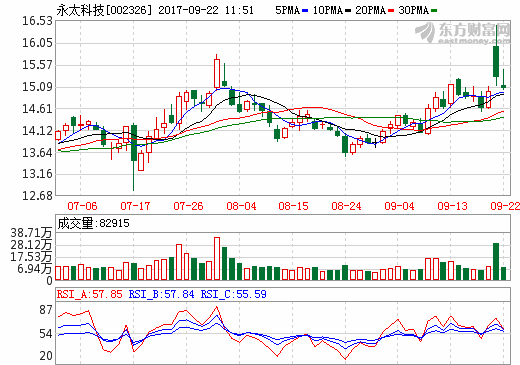Select the 20 RSI axis label

click(x=46, y=356)
